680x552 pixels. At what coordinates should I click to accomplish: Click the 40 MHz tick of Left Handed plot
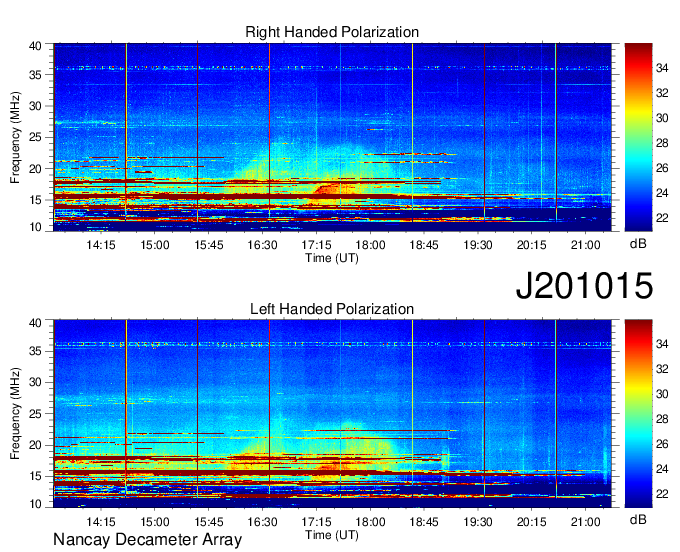(x=35, y=323)
